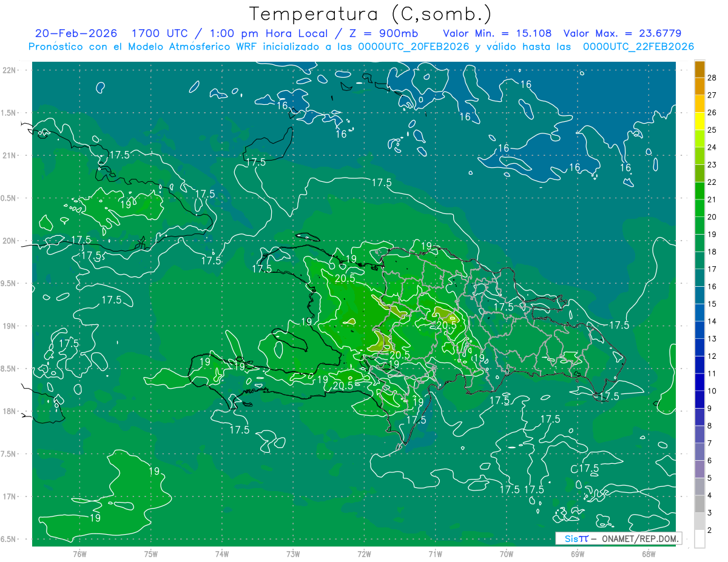Click the '75W' longitude axis label

[x=150, y=554]
